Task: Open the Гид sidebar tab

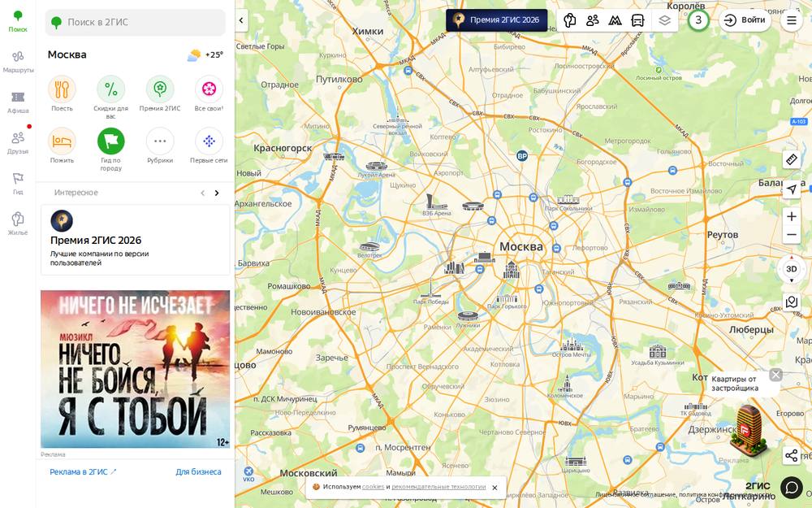Action: tap(18, 183)
